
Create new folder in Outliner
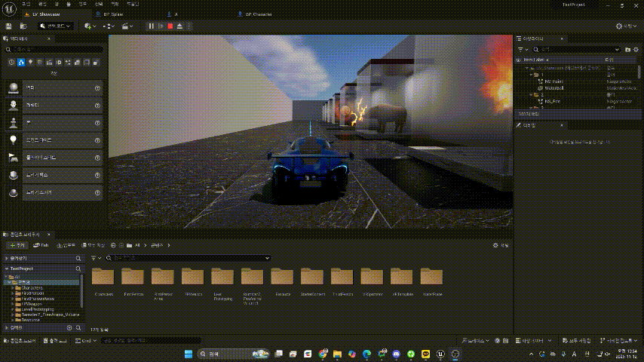tap(627, 49)
